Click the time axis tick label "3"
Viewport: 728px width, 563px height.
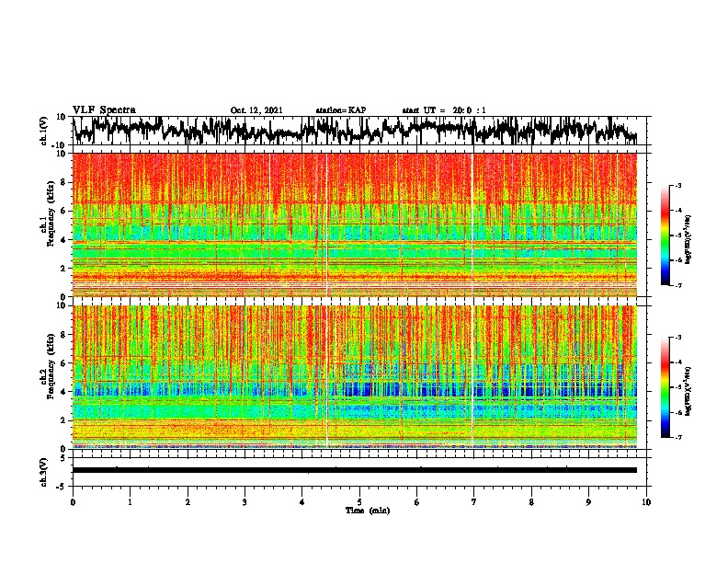click(245, 502)
